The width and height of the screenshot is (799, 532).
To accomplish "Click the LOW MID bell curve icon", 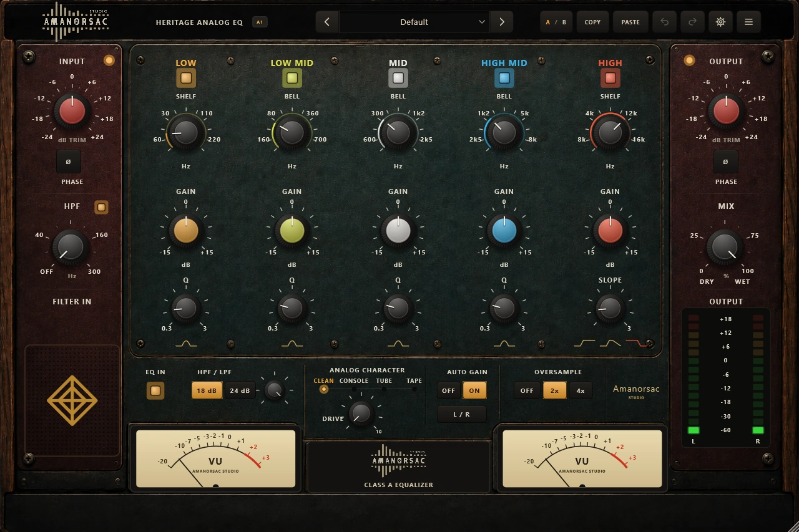I will pyautogui.click(x=292, y=343).
